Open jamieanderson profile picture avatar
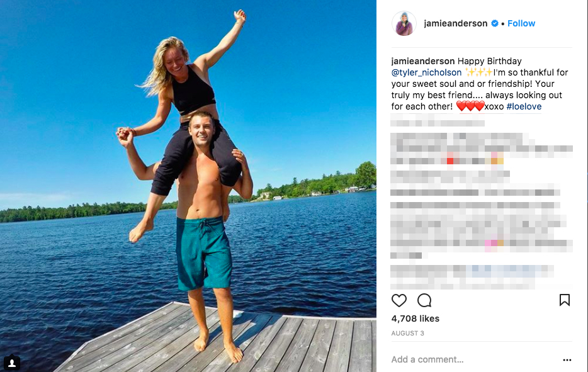588x372 pixels. point(404,23)
